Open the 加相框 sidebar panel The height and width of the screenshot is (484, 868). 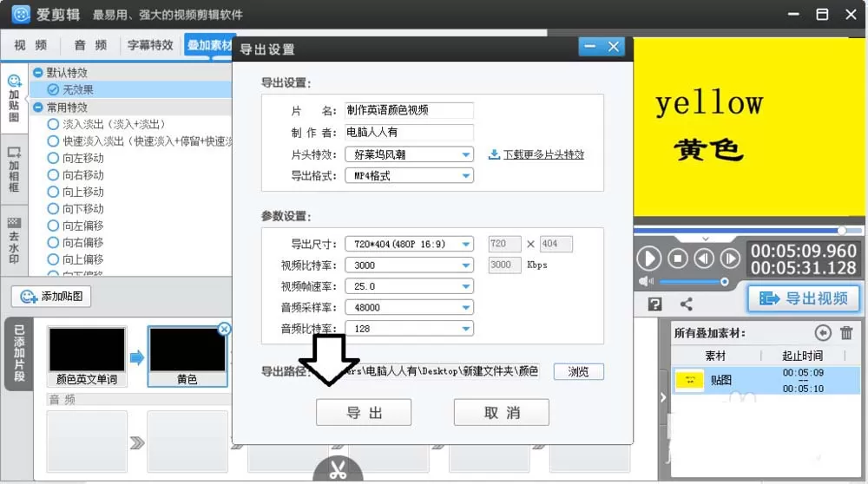coord(14,170)
